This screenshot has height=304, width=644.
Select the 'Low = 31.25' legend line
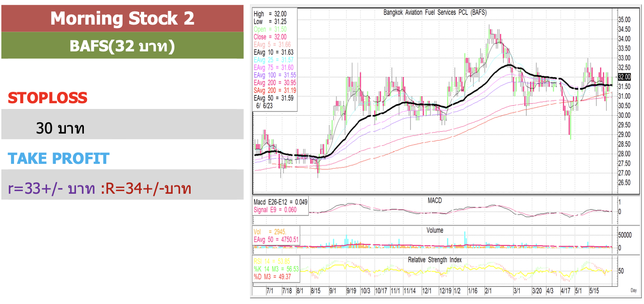click(x=270, y=22)
